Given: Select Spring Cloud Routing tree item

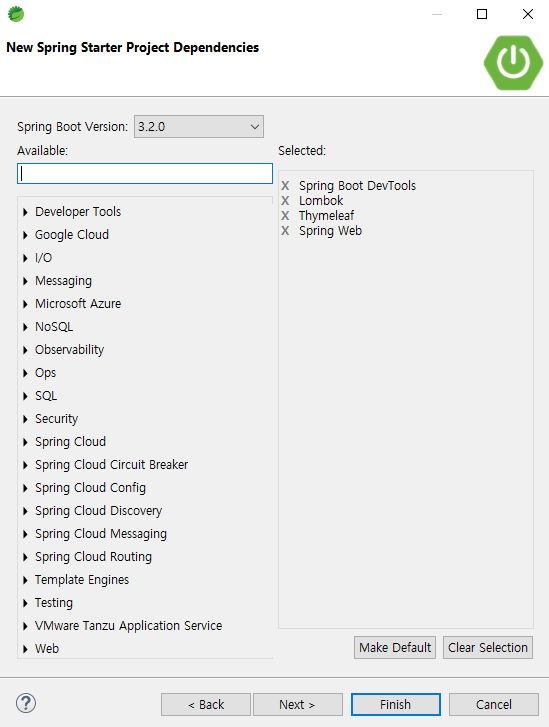Looking at the screenshot, I should [x=93, y=557].
